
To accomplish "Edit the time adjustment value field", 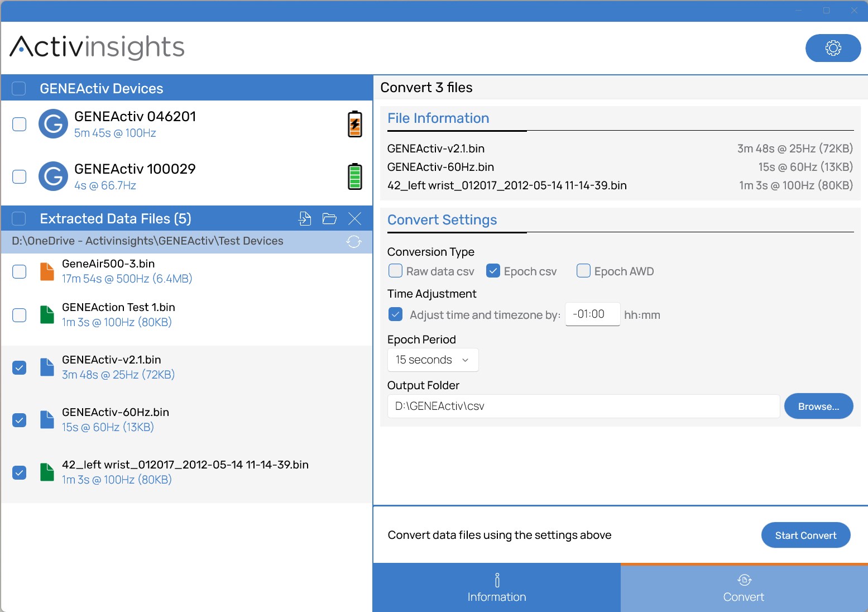I will coord(592,314).
